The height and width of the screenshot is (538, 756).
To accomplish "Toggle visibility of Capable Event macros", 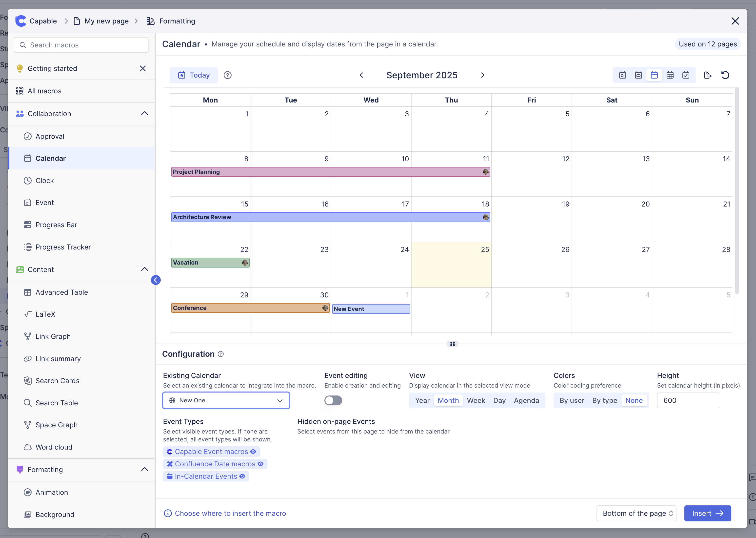I will [253, 452].
